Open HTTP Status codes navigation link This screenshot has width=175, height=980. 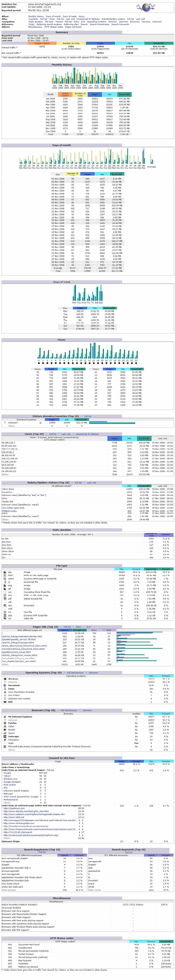[54, 27]
